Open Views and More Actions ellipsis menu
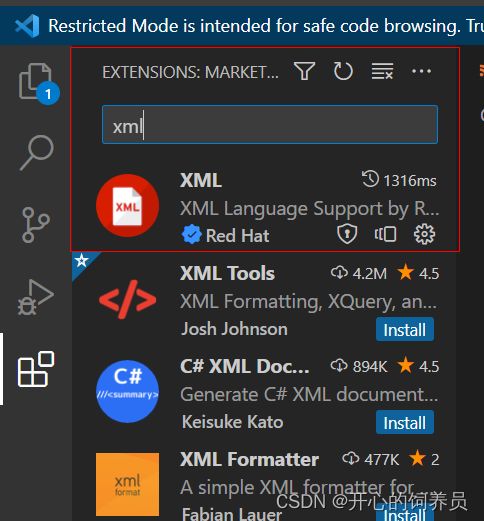 click(421, 71)
